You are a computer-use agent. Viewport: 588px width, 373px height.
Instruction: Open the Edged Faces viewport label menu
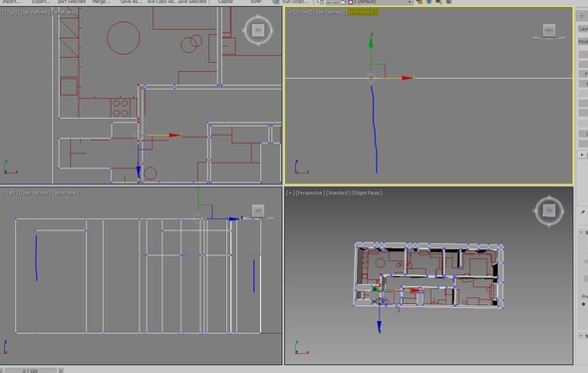point(367,192)
